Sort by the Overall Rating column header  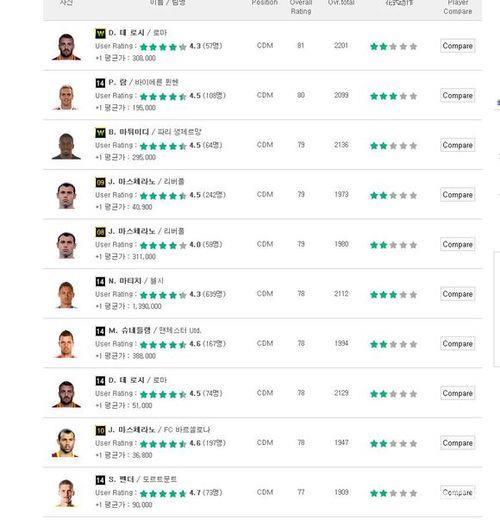[x=301, y=7]
